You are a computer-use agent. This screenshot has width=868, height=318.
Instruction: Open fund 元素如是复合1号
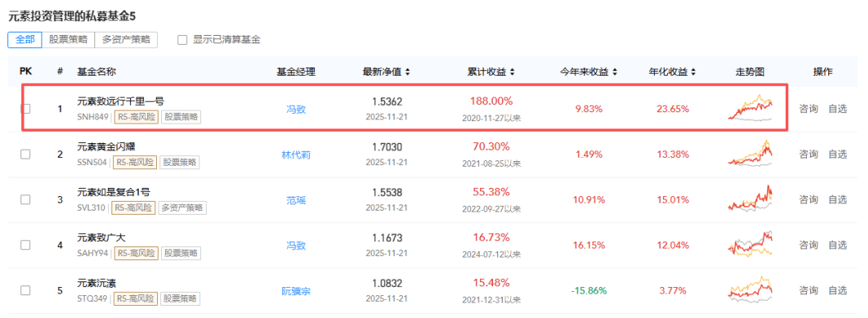coord(113,192)
